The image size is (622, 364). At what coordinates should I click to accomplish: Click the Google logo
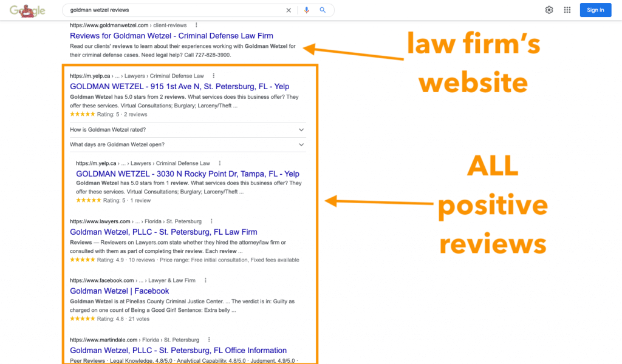[27, 10]
